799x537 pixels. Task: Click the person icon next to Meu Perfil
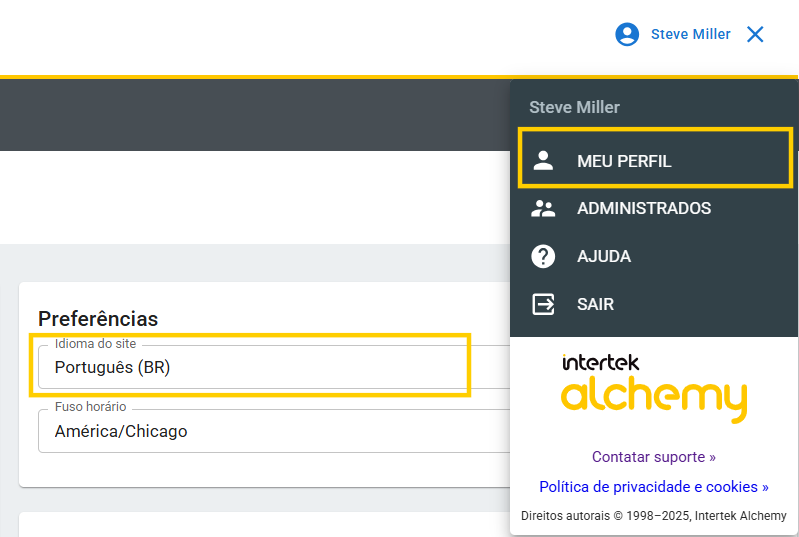(543, 160)
